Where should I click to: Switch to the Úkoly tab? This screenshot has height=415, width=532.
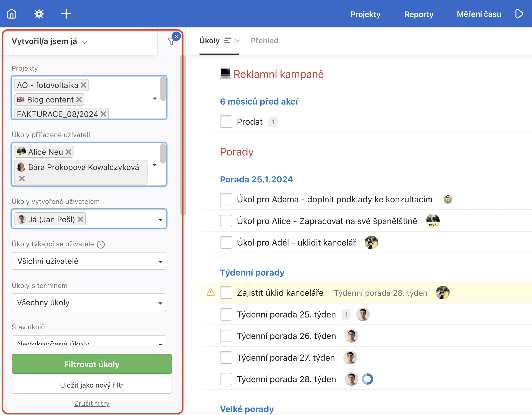point(210,41)
